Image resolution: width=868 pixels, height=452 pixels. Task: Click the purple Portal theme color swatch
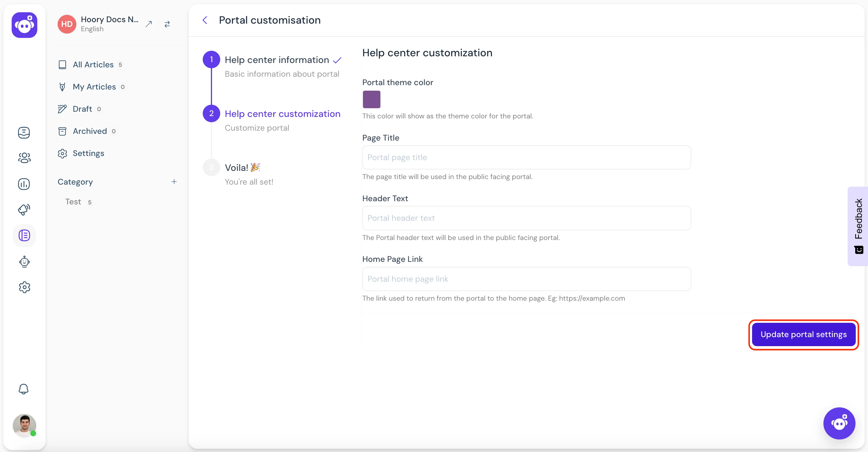pos(371,99)
